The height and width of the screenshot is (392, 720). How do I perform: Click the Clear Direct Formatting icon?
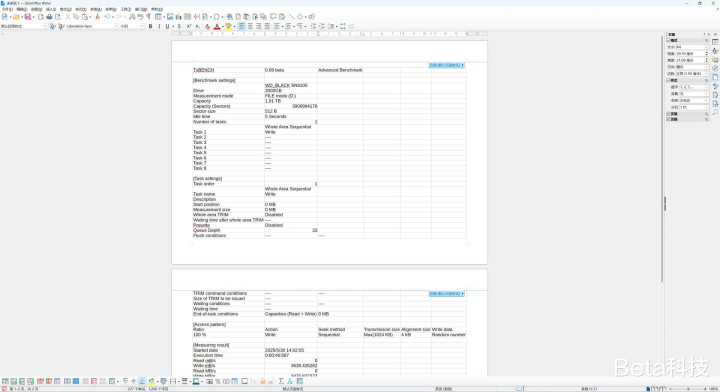[x=207, y=26]
